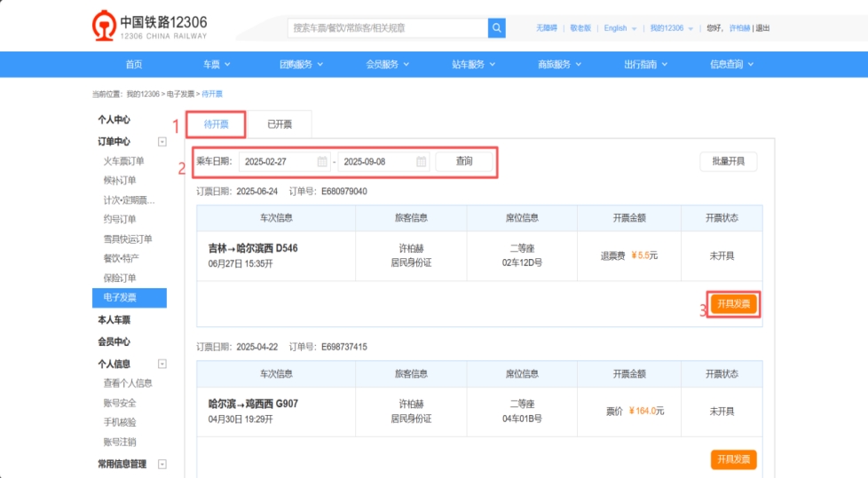The image size is (868, 478).
Task: Click the 哈尔滨→鸡西西 G907 train text
Action: 253,404
